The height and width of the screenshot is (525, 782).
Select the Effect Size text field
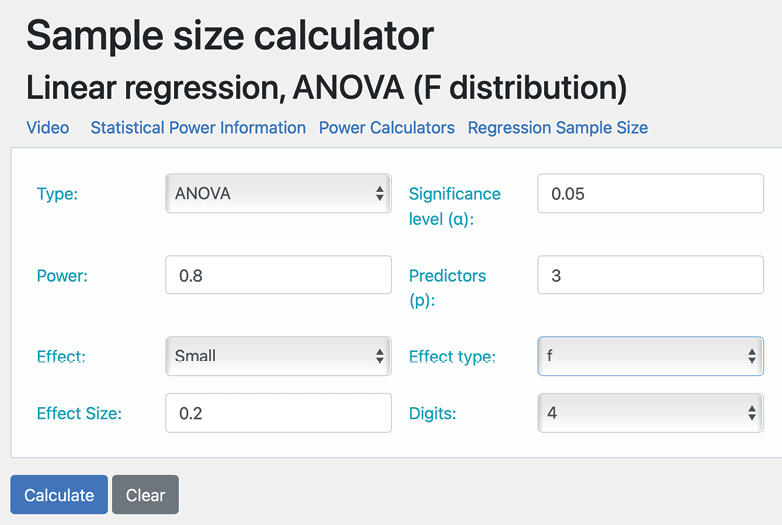click(x=278, y=413)
